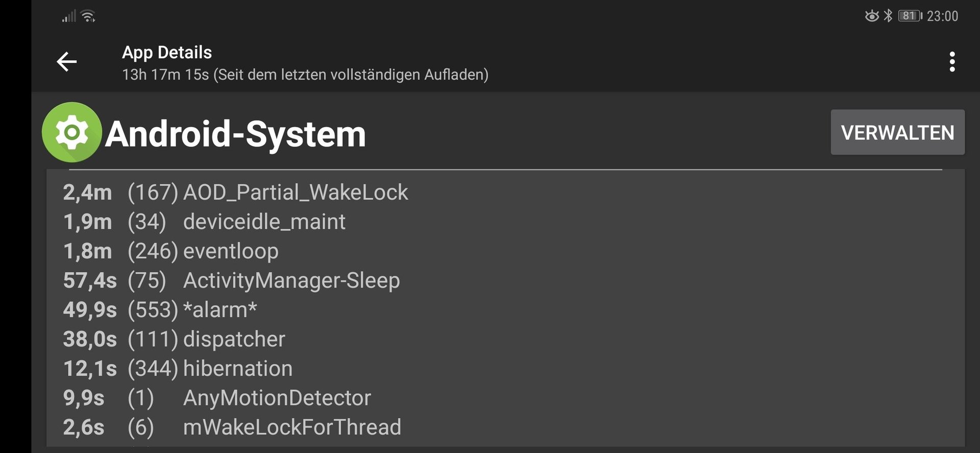Tap the battery level indicator

[x=910, y=16]
